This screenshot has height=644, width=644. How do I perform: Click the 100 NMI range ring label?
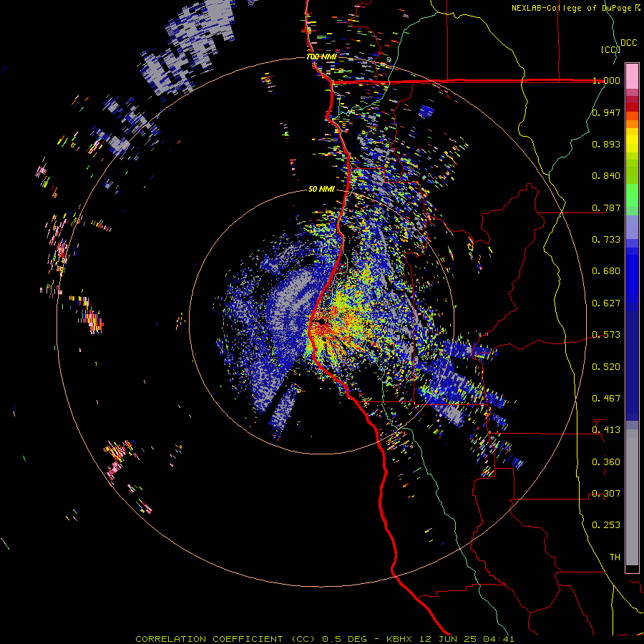[321, 57]
